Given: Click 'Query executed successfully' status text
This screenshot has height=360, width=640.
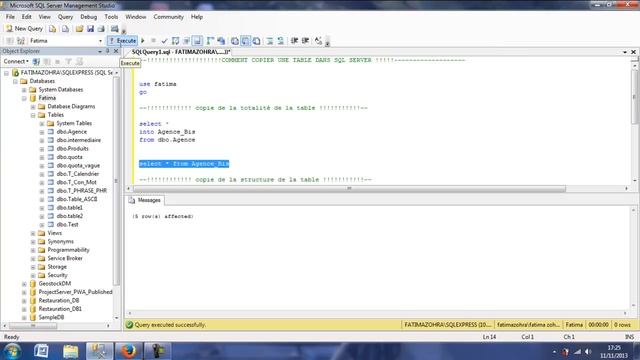Looking at the screenshot, I should tap(170, 325).
